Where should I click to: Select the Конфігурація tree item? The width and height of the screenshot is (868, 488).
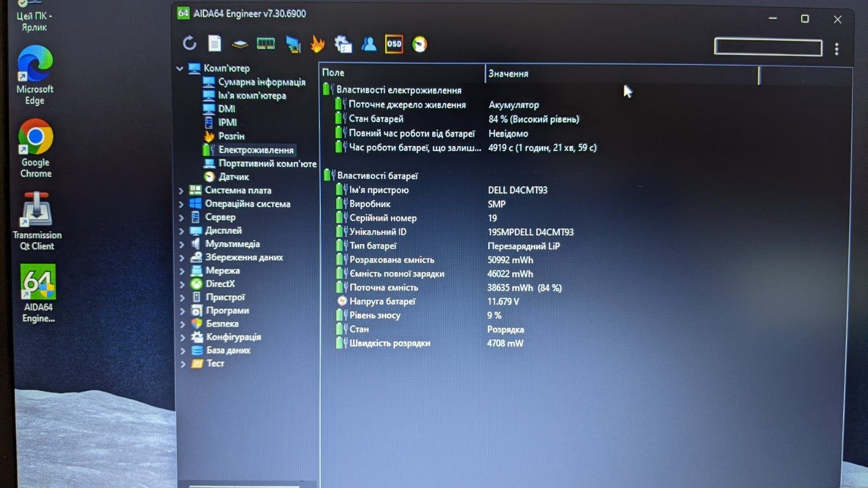point(233,337)
